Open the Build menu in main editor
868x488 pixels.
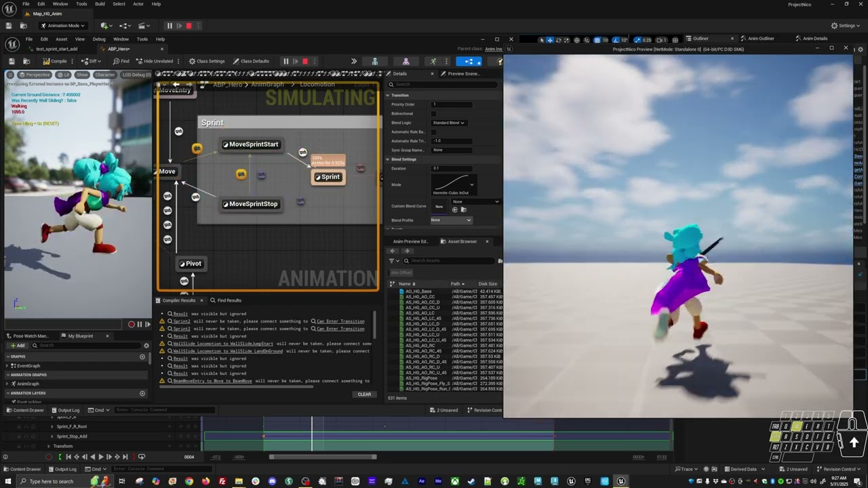[100, 4]
